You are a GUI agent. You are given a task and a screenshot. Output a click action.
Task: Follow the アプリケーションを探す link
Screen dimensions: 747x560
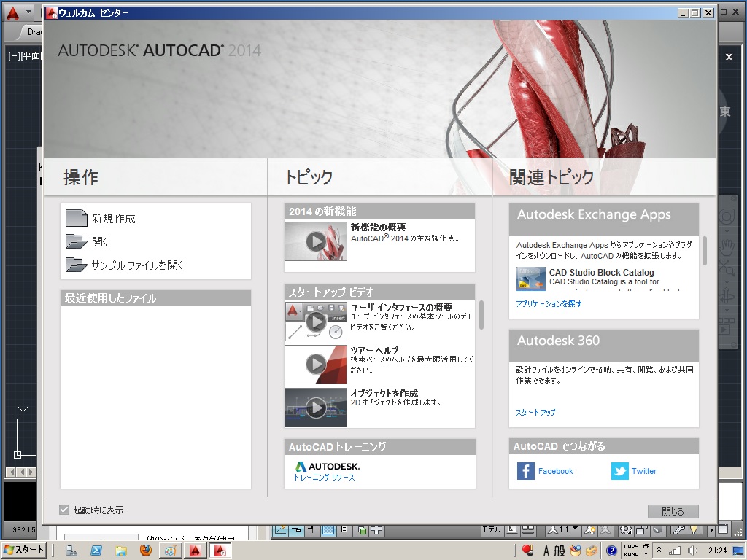tap(549, 303)
